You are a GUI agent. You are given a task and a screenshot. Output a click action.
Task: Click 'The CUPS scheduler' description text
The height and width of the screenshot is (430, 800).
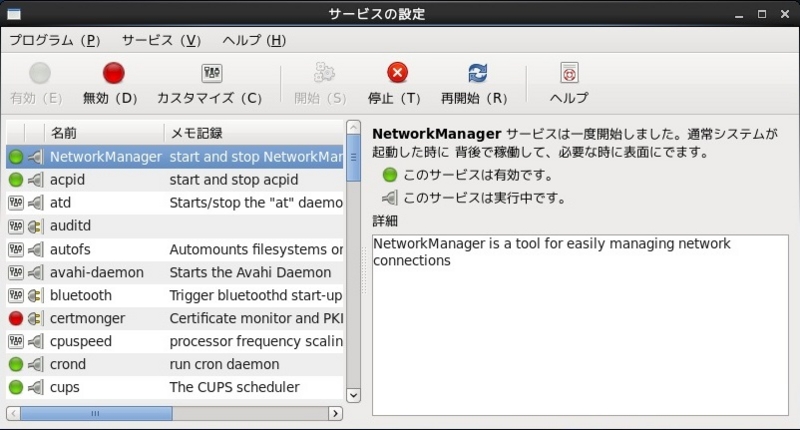[x=234, y=387]
